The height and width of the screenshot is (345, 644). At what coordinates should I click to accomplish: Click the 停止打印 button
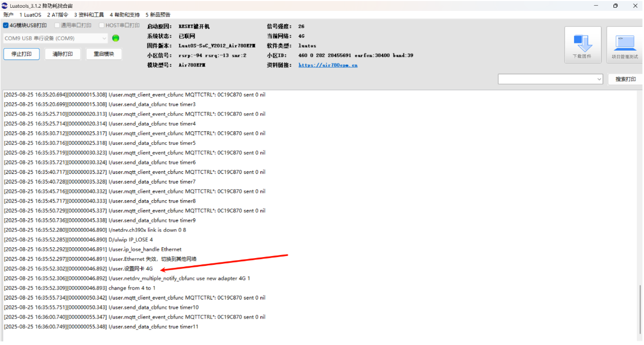(x=22, y=54)
